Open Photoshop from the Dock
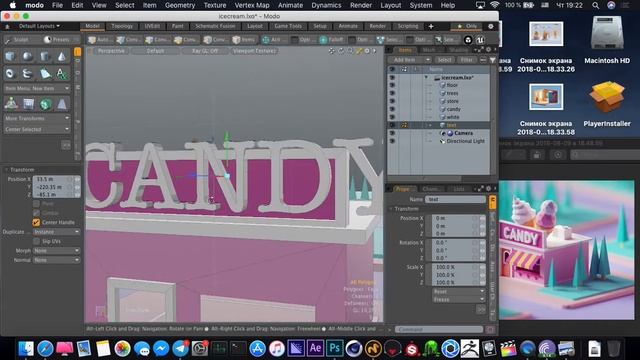Image resolution: width=640 pixels, height=360 pixels. 335,349
